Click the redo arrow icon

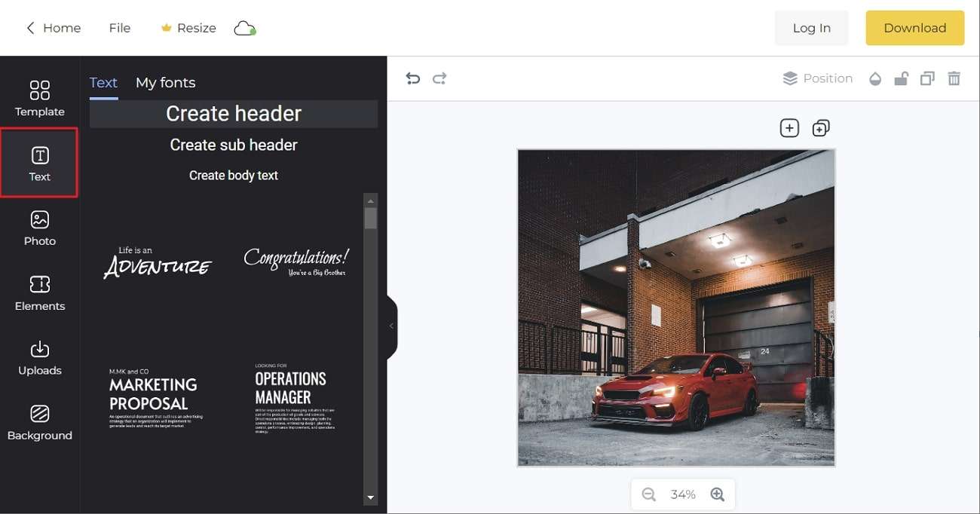click(439, 78)
